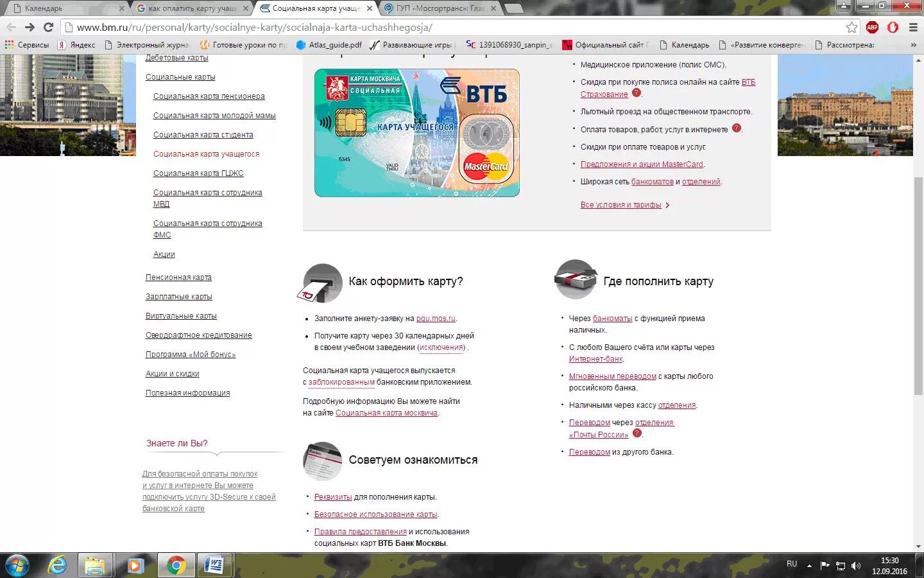The width and height of the screenshot is (924, 578).
Task: Open Виртуальные карты sidebar item
Action: (x=181, y=316)
